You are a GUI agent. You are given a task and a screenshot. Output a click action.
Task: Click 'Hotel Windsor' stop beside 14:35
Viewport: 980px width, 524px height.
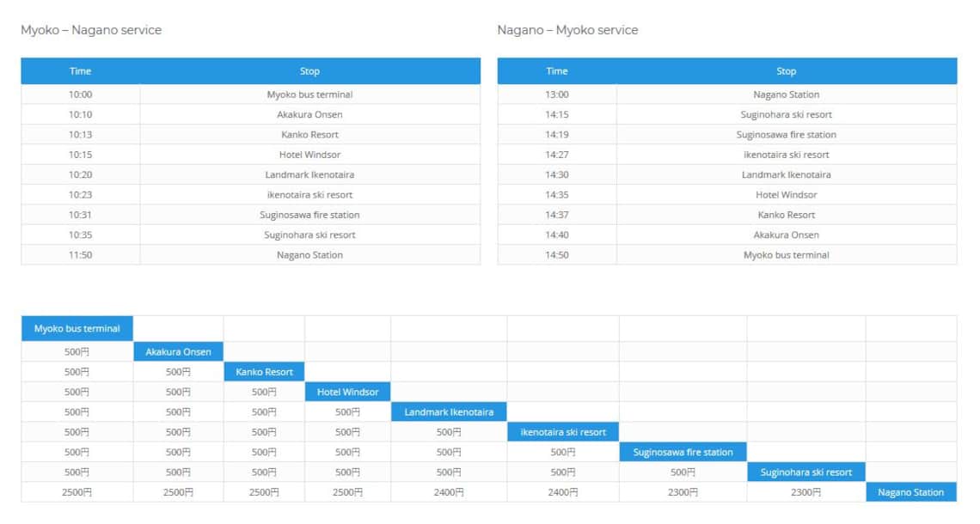(787, 194)
